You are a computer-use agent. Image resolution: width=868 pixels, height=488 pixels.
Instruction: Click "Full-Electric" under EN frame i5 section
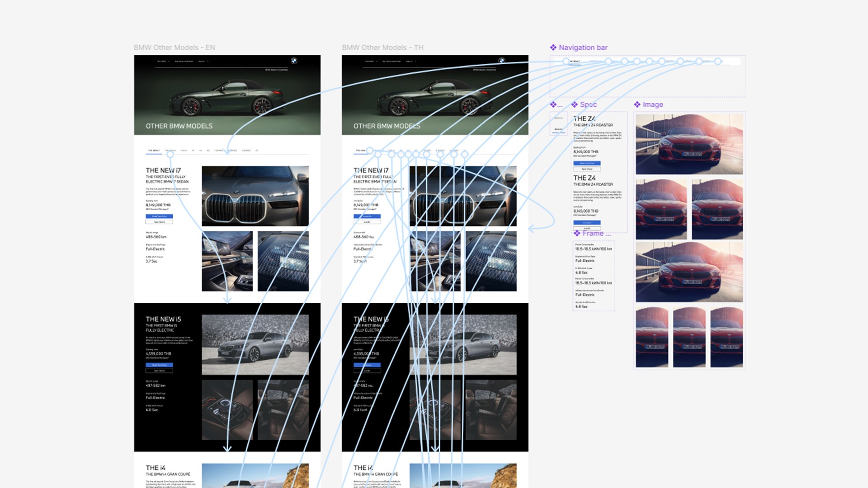[x=155, y=398]
